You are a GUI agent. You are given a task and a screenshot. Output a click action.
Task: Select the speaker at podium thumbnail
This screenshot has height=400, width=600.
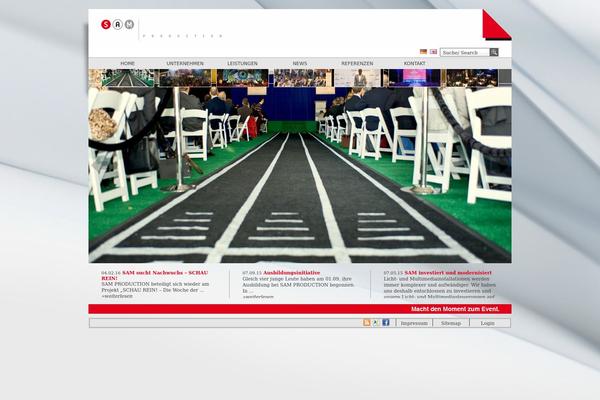(357, 78)
